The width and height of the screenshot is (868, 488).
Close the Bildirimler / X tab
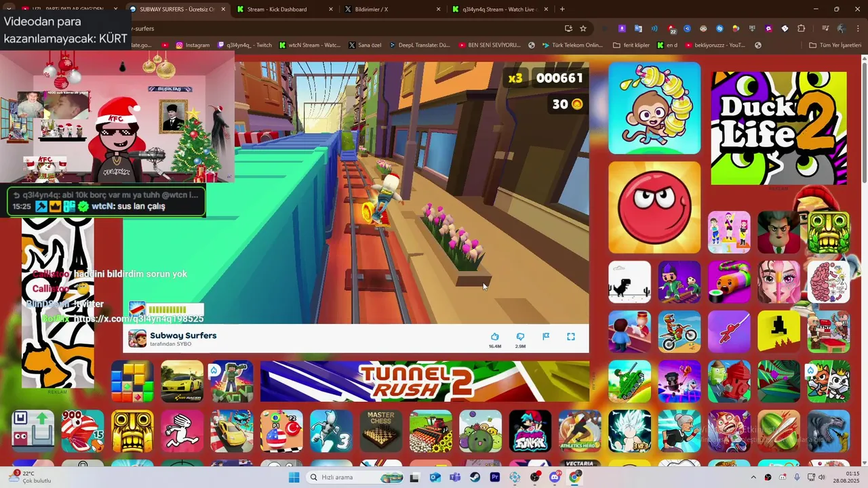coord(438,9)
